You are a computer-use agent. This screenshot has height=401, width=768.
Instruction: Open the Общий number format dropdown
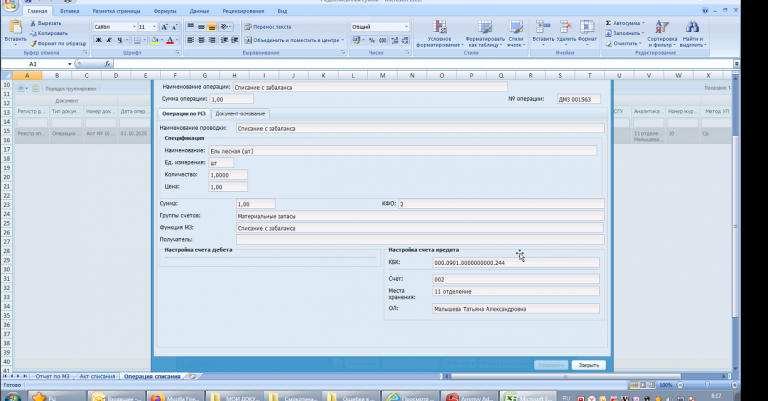(406, 27)
